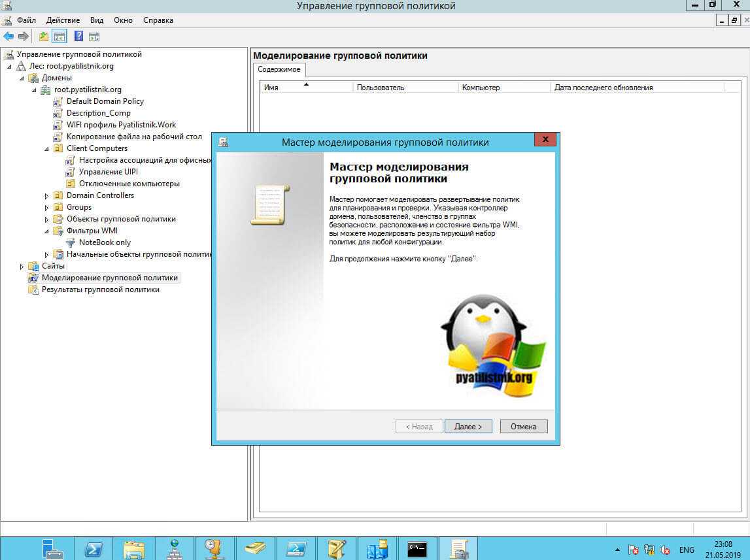The width and height of the screenshot is (750, 560).
Task: Click the blue Back arrow in toolbar
Action: click(x=9, y=37)
